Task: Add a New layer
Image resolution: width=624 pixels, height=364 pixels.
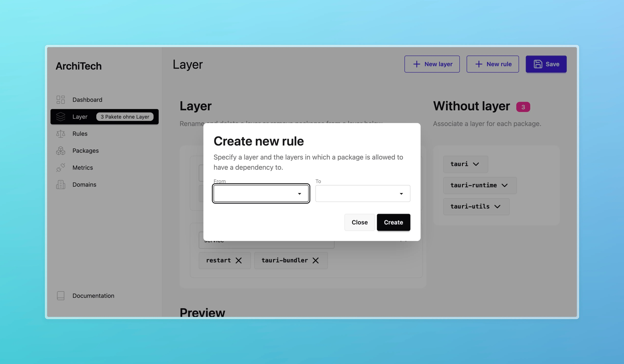Action: click(432, 64)
